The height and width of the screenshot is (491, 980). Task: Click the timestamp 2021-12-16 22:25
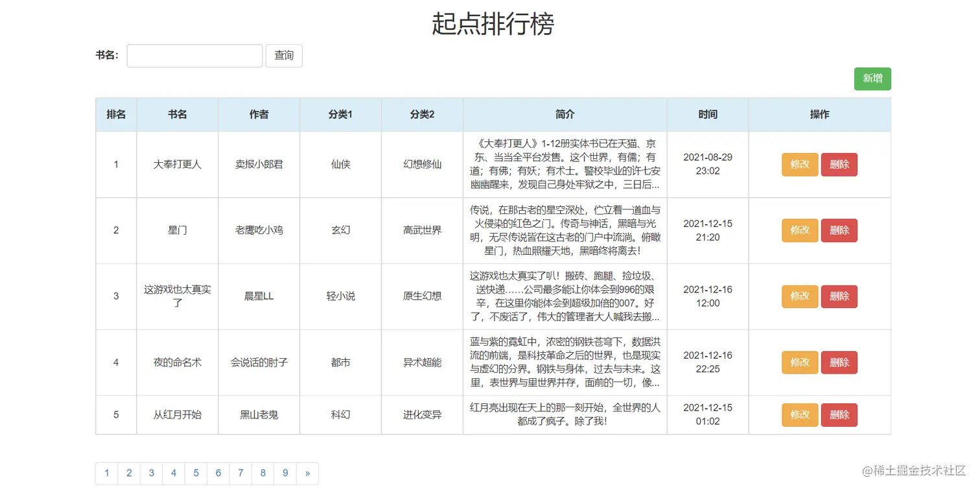(x=708, y=363)
